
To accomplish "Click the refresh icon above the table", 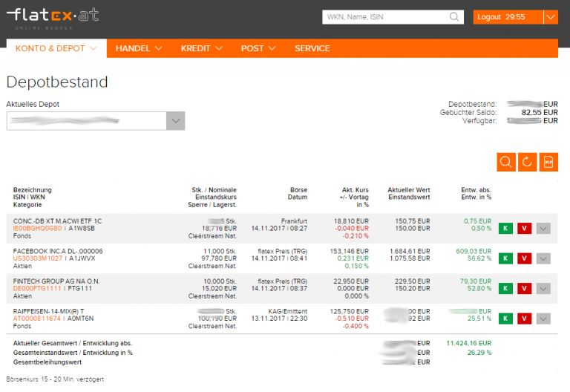I will click(x=528, y=162).
